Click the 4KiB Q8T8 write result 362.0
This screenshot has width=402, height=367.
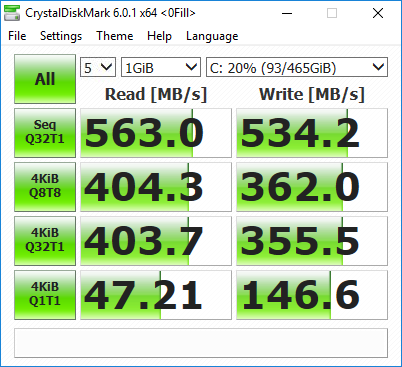tap(312, 187)
